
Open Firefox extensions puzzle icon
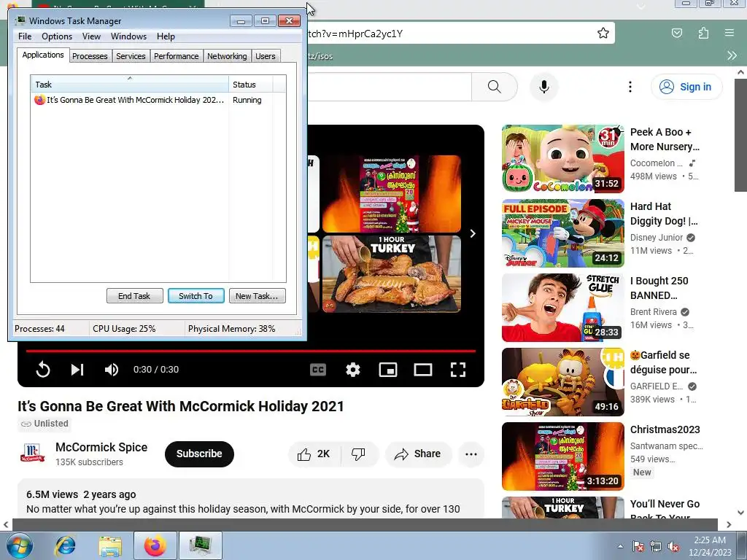[703, 33]
